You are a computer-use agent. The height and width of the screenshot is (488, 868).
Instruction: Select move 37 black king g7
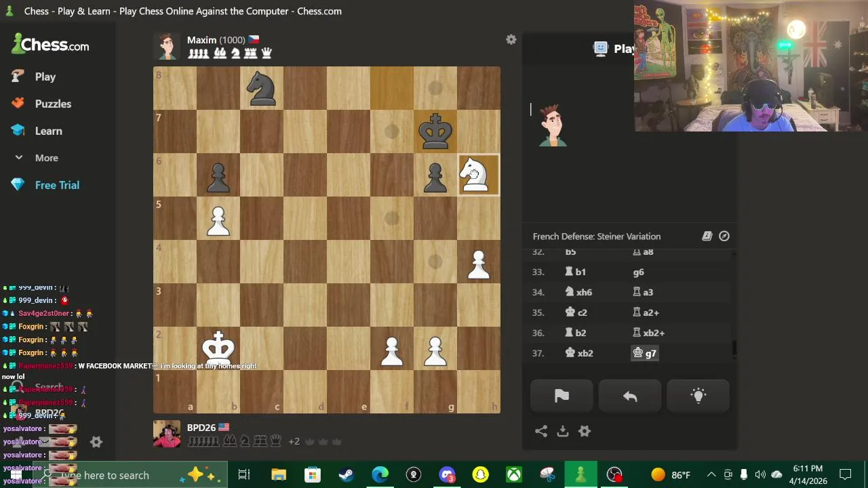(644, 353)
